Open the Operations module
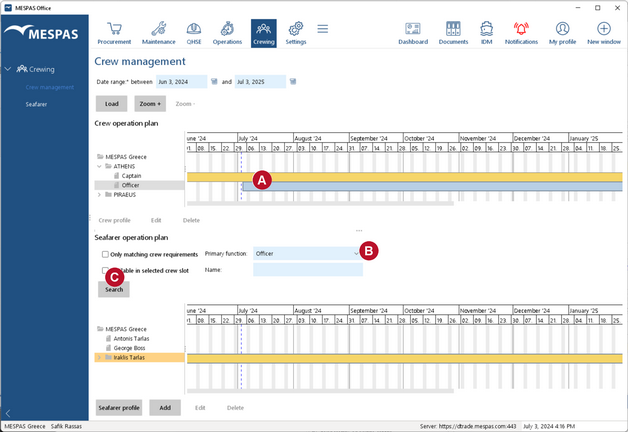This screenshot has width=628, height=432. [x=227, y=33]
